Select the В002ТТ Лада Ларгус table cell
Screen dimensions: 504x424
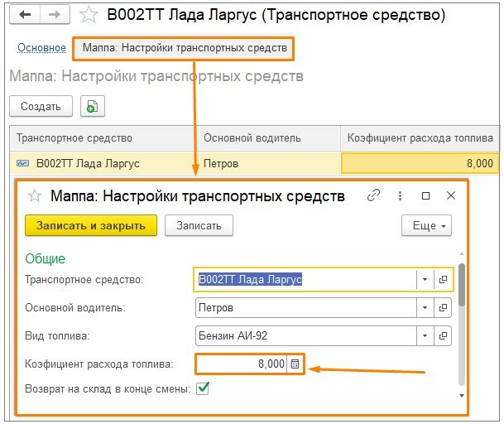103,163
